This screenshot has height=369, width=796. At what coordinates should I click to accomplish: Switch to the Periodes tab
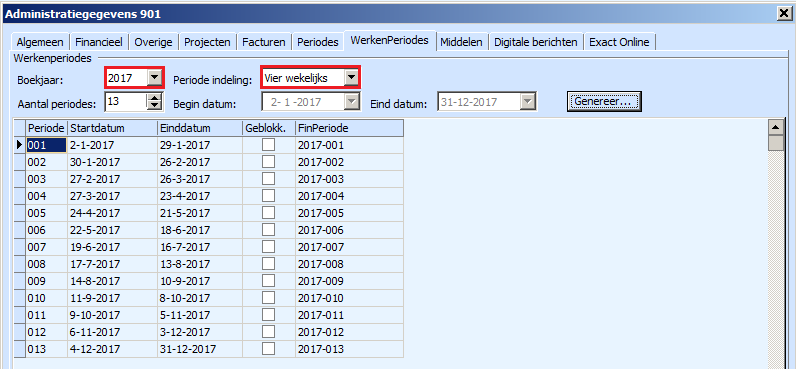(318, 42)
